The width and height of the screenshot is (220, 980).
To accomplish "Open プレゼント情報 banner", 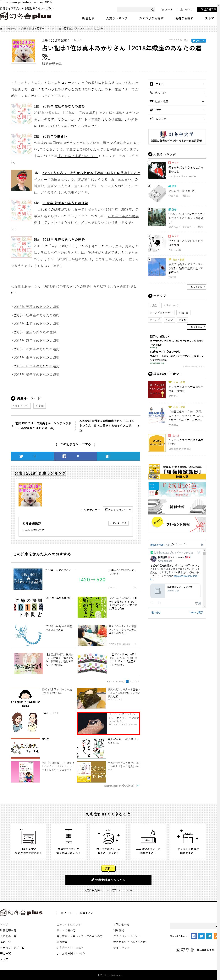I will (x=177, y=524).
